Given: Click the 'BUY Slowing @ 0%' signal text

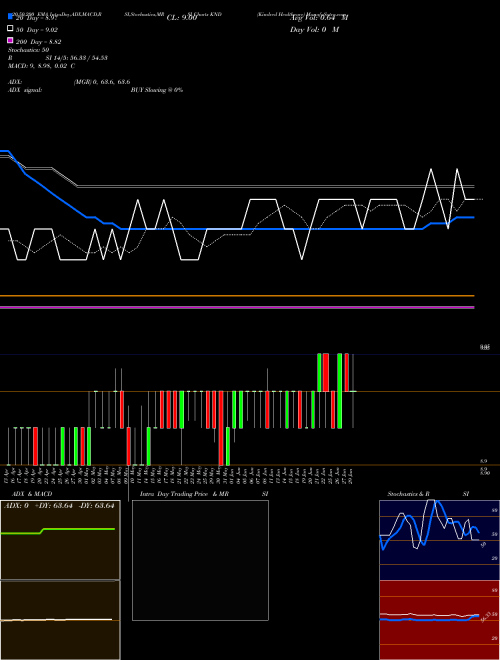Looking at the screenshot, I should (x=157, y=90).
